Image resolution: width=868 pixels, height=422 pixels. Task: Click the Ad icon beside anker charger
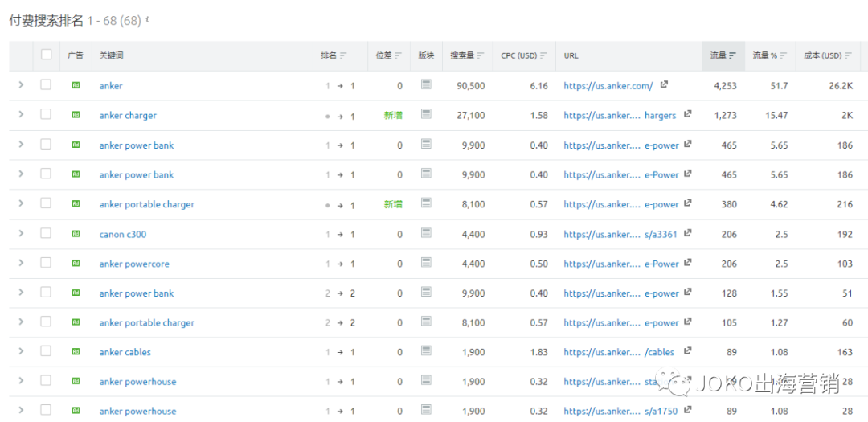[x=76, y=115]
